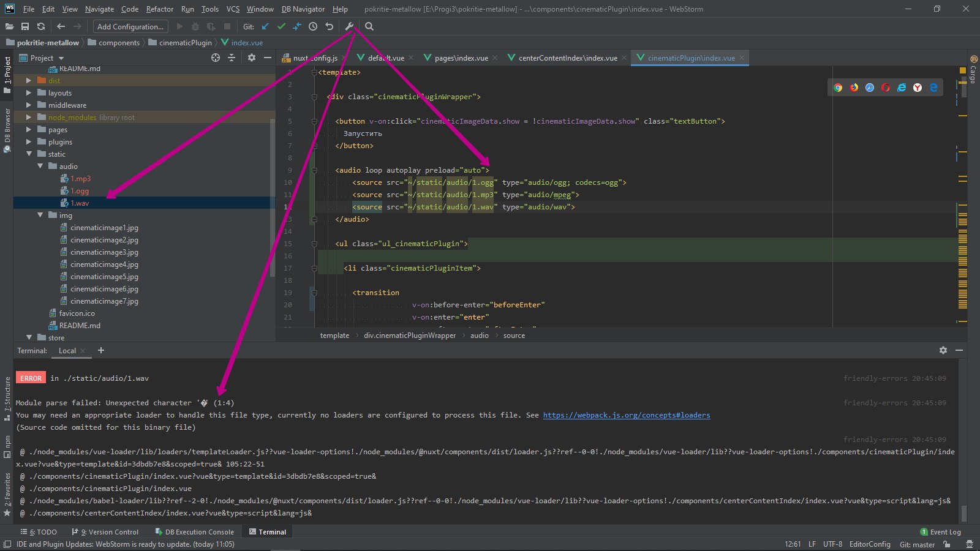Open preview in Safari browser icon
This screenshot has height=551, width=980.
(870, 88)
